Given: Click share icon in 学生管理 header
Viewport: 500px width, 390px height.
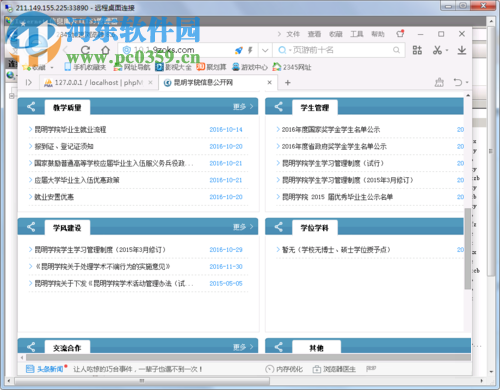Looking at the screenshot, I should (x=279, y=107).
